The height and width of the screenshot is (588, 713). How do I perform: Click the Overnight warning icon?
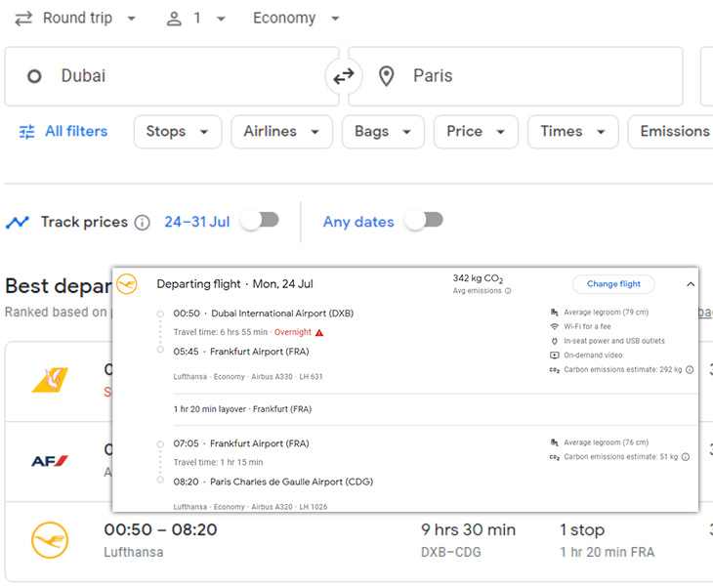(x=319, y=332)
